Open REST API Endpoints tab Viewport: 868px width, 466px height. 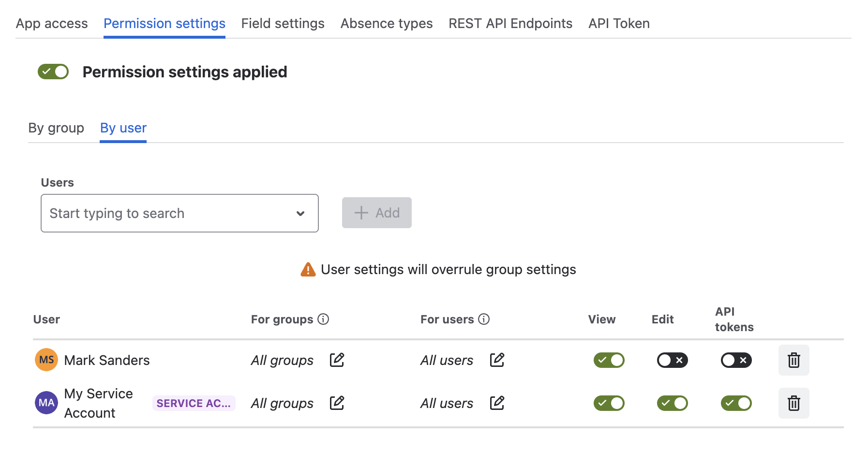pos(510,23)
